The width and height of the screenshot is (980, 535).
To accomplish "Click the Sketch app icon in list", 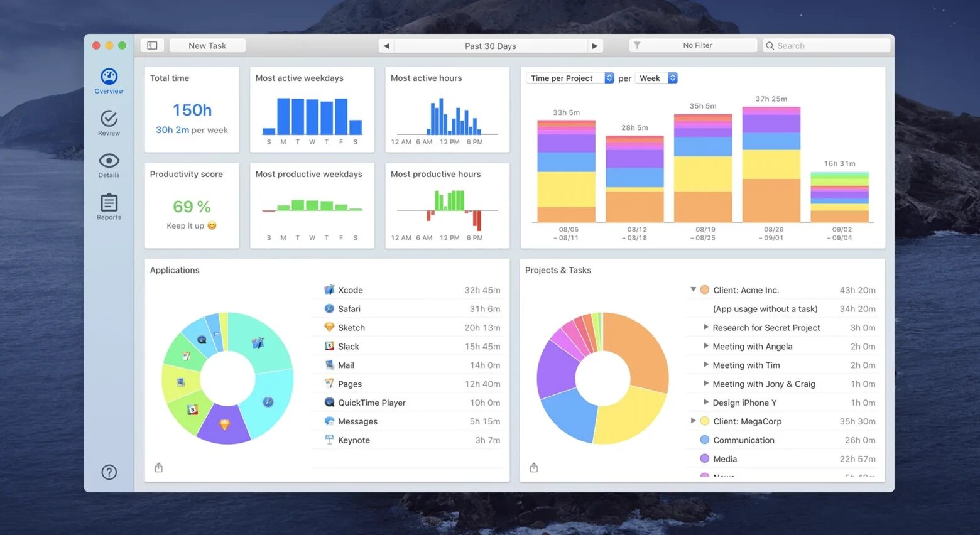I will click(x=329, y=327).
